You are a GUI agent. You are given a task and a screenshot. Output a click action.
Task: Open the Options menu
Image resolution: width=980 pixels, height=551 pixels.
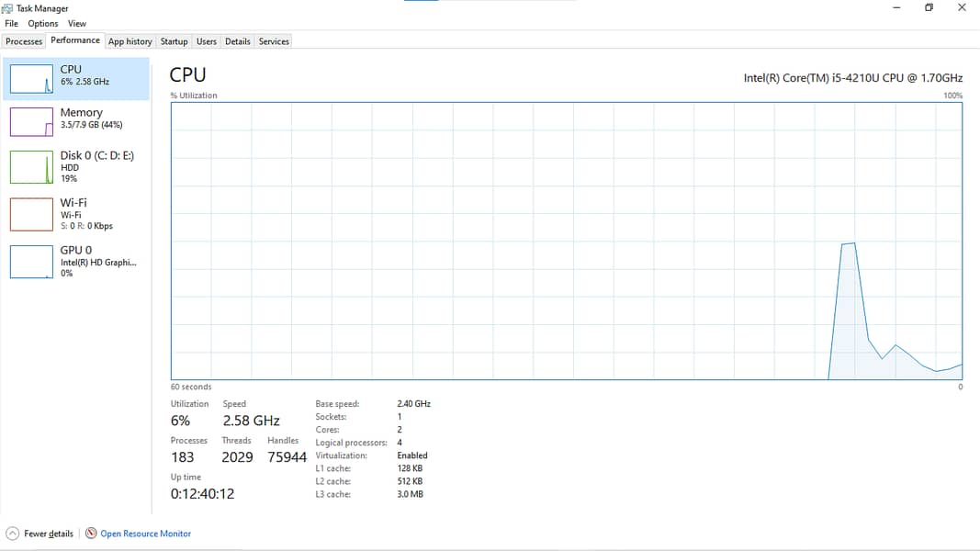click(42, 24)
